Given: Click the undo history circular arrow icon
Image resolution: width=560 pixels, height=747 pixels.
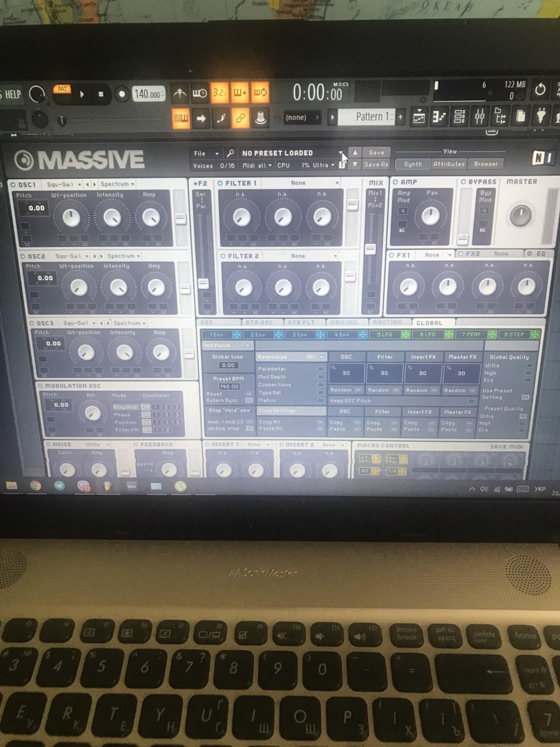Looking at the screenshot, I should (x=541, y=89).
